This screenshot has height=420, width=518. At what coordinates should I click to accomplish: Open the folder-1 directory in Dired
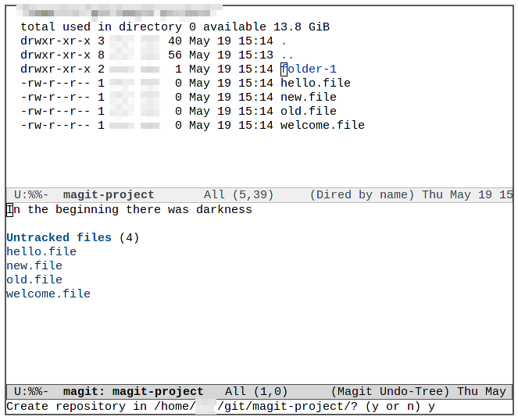[x=309, y=69]
